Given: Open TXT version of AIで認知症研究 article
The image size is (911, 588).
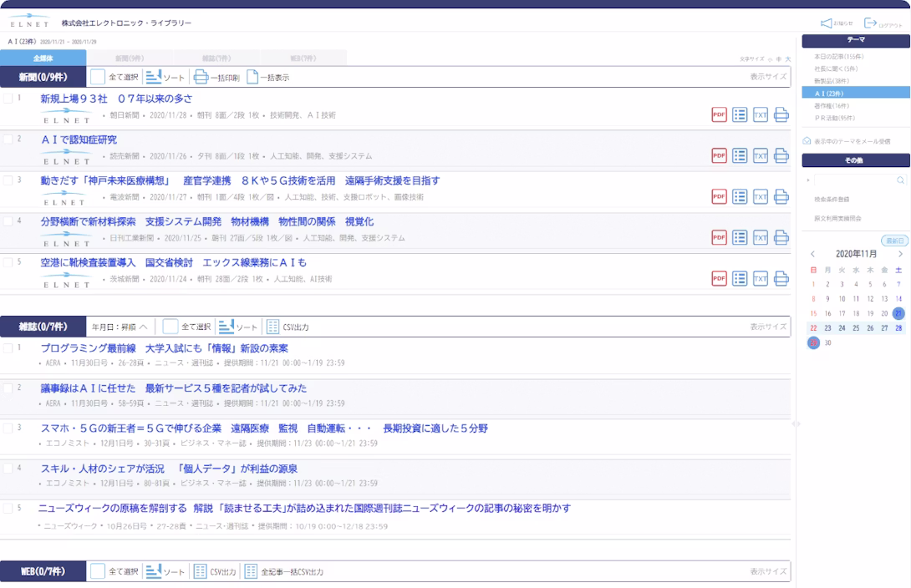Looking at the screenshot, I should pyautogui.click(x=760, y=155).
